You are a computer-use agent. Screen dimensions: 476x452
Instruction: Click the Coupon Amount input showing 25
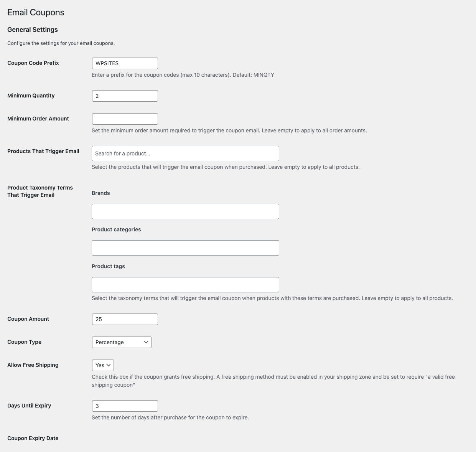[x=125, y=319]
